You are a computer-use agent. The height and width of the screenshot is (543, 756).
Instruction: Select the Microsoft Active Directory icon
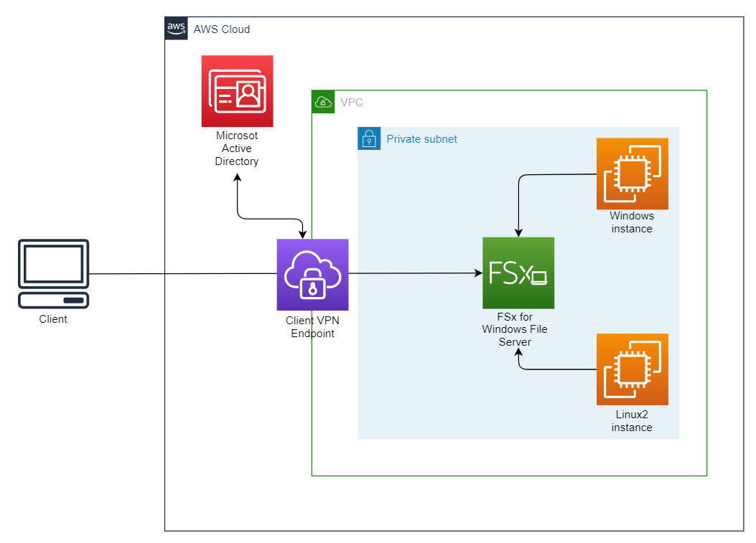[237, 91]
